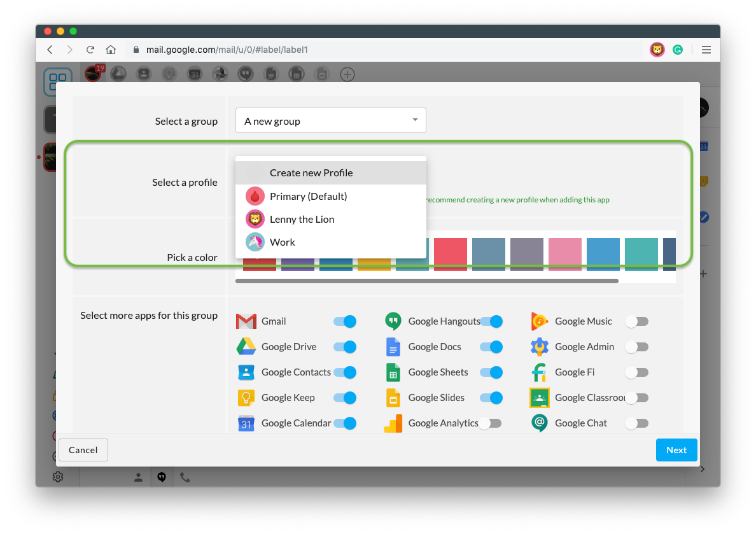
Task: Pick the coral red color swatch
Action: pyautogui.click(x=451, y=254)
